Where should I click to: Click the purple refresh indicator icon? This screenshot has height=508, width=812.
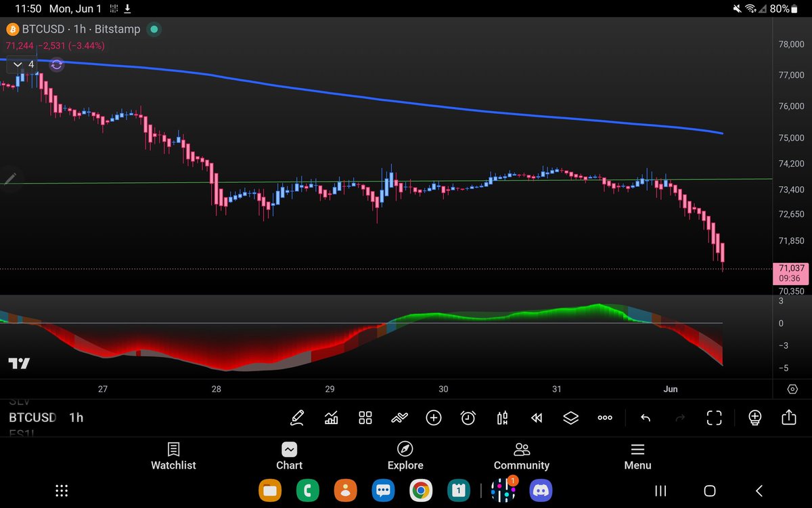tap(57, 64)
